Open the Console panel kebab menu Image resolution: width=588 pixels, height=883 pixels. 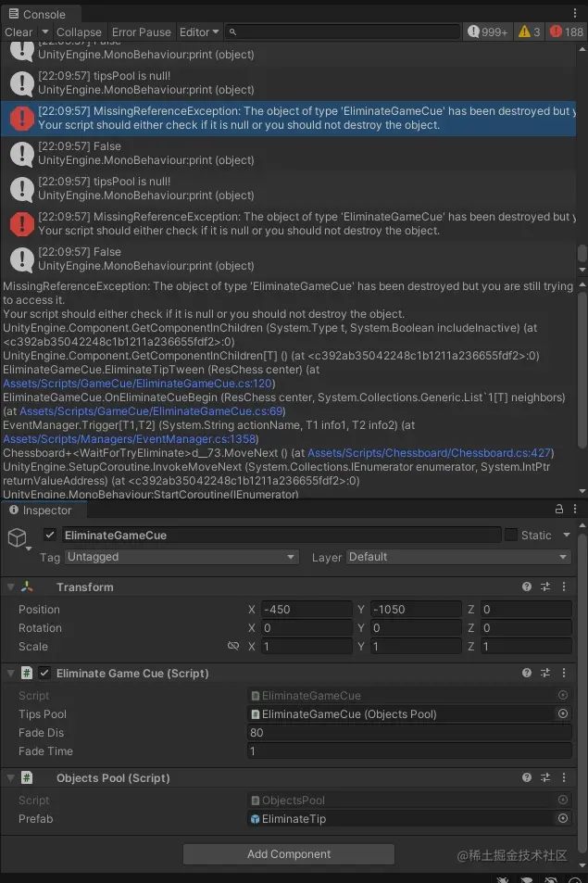(x=574, y=13)
